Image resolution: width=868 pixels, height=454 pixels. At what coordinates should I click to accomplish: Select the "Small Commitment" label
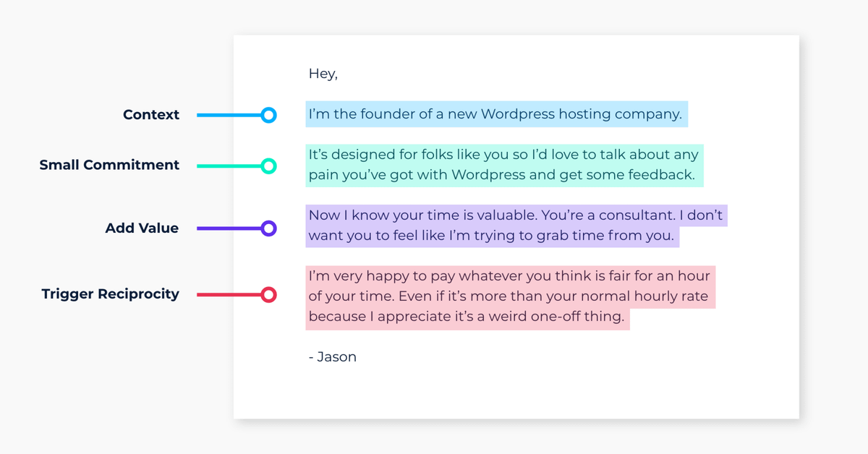109,166
